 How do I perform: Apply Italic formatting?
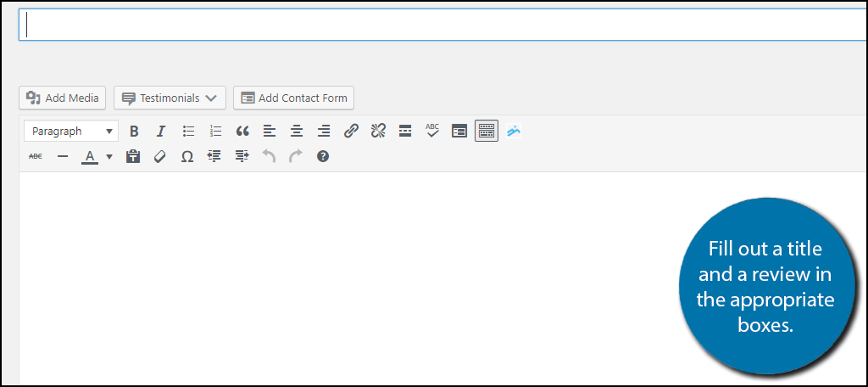(x=160, y=132)
